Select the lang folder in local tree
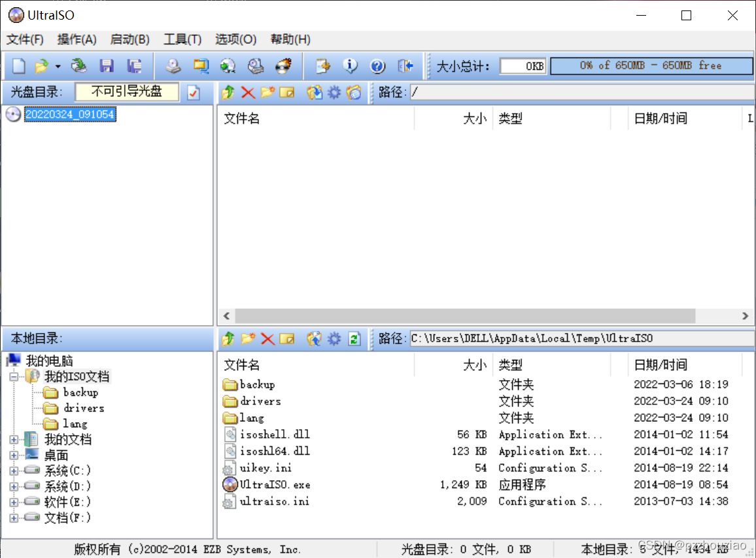 pyautogui.click(x=75, y=424)
